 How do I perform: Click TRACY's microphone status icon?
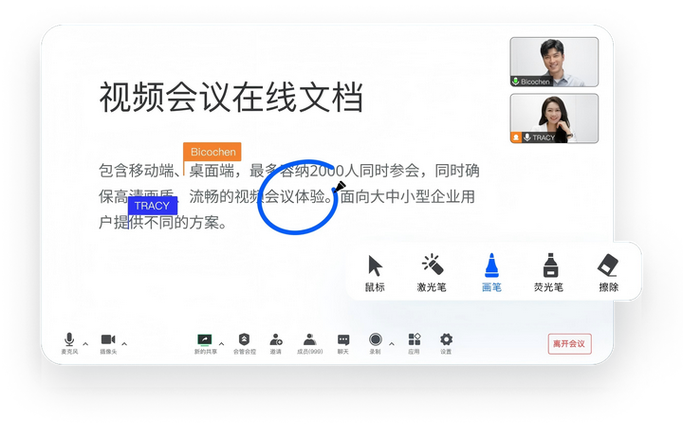click(527, 138)
